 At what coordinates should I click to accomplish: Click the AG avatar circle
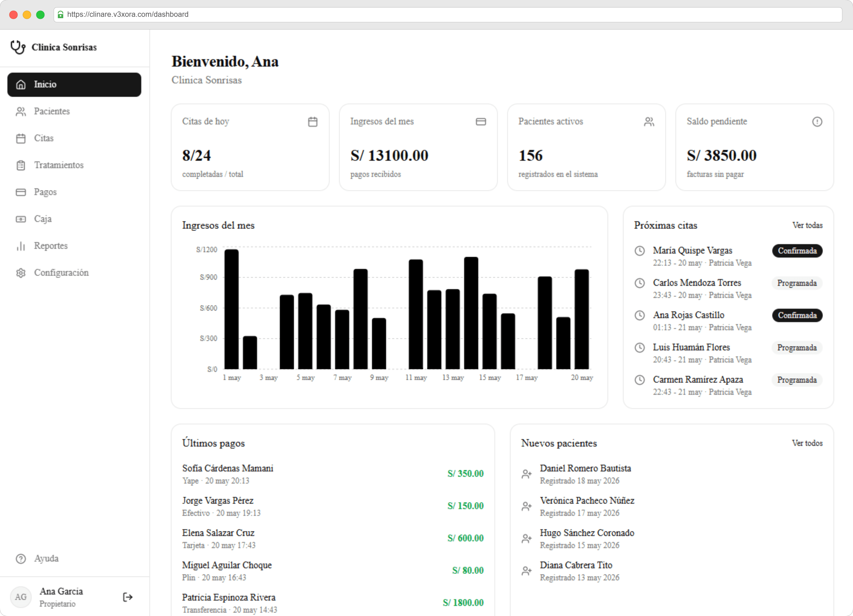[x=21, y=597]
